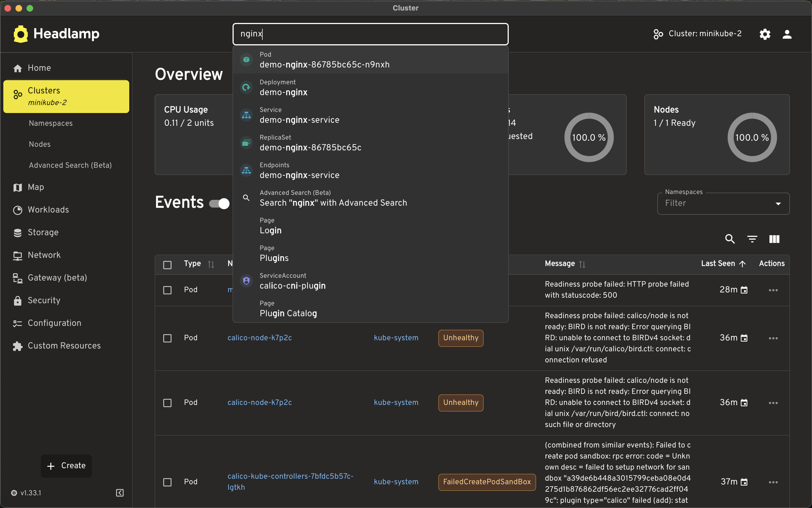Click the search icon above the events table

click(729, 239)
